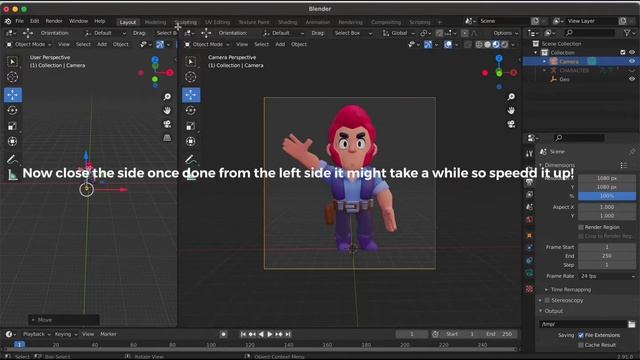Enable the Stereoscopy checkbox

tap(547, 300)
